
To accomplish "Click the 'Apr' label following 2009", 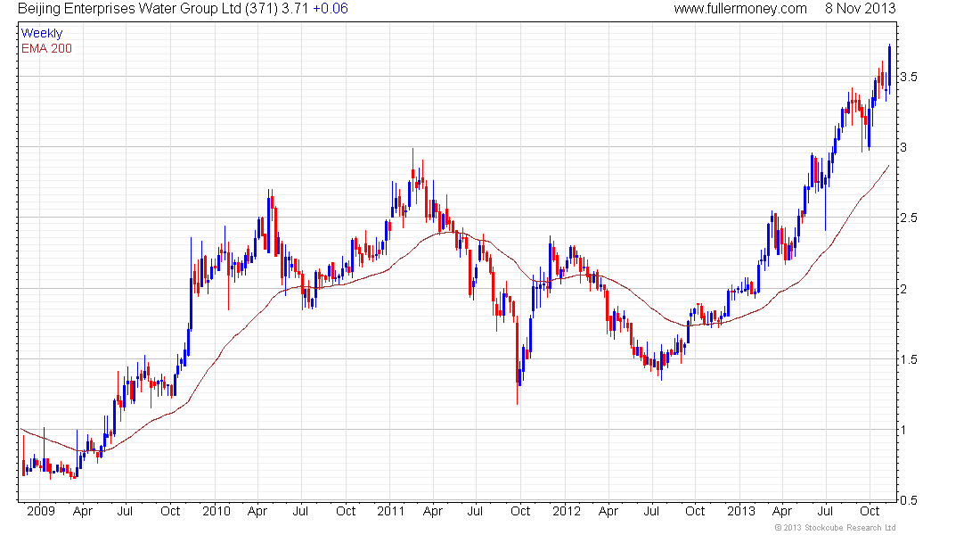I will click(83, 511).
